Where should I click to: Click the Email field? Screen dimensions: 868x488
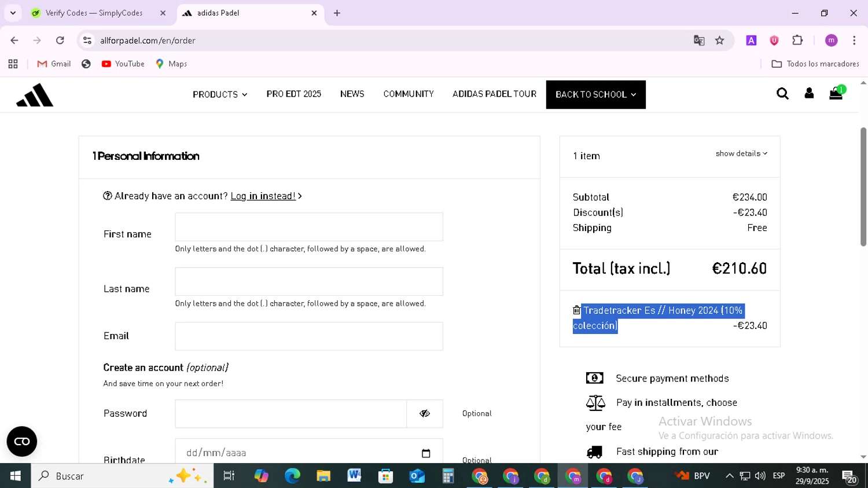309,336
